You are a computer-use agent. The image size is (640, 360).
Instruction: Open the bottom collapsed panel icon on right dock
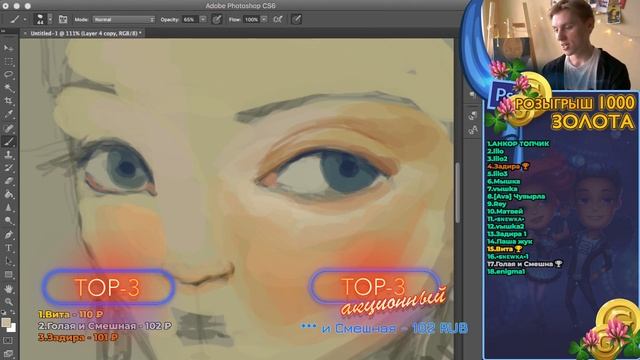click(x=473, y=130)
